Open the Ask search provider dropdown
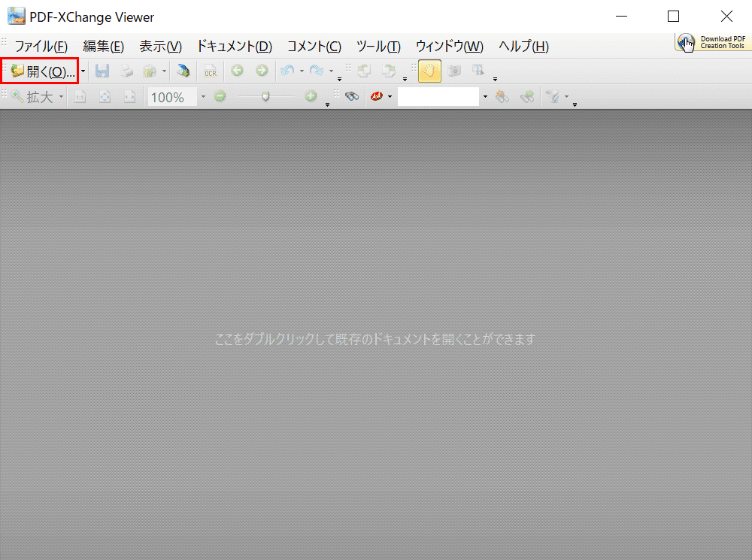752x560 pixels. click(x=390, y=97)
